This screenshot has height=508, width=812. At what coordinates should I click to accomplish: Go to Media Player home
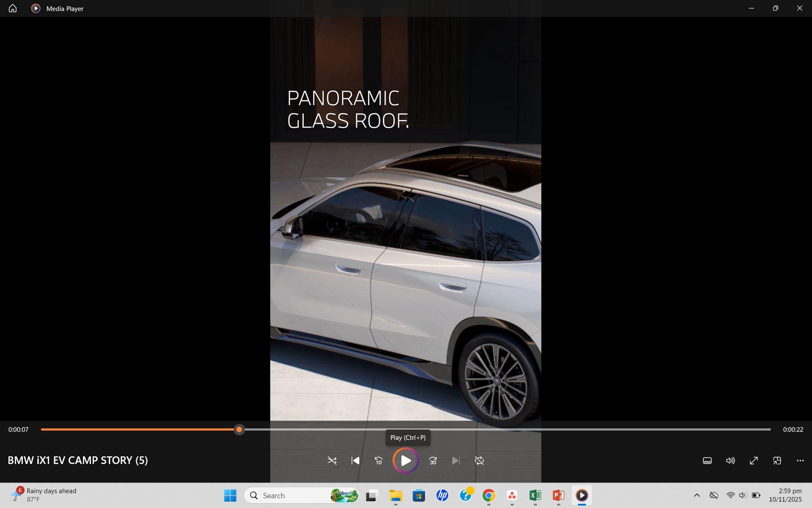13,8
